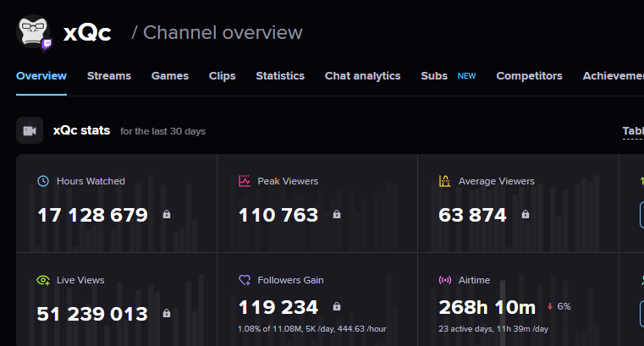
Task: Switch to the Streams tab
Action: click(x=109, y=76)
